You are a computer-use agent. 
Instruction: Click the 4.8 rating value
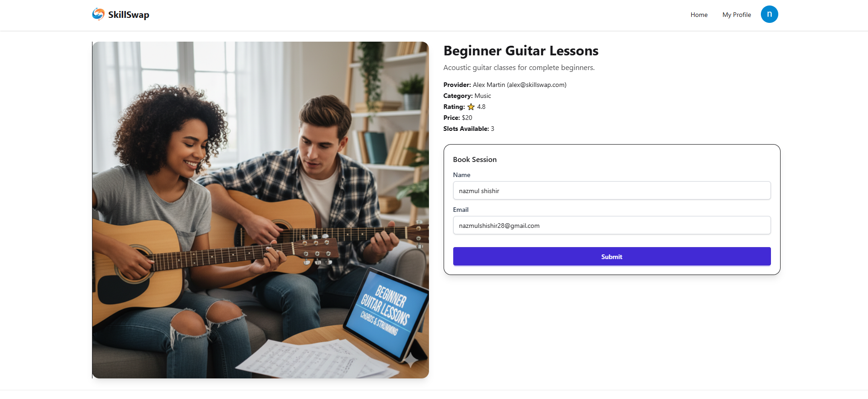481,107
